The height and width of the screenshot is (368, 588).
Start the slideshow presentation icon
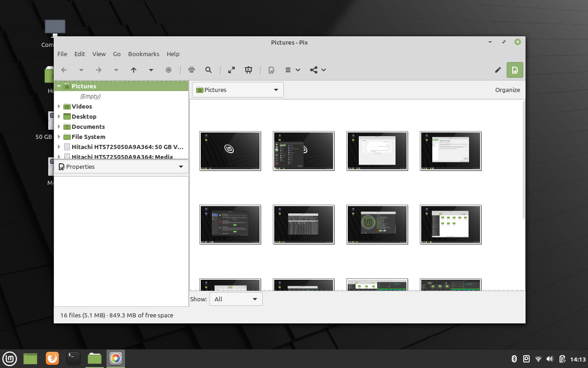[249, 70]
